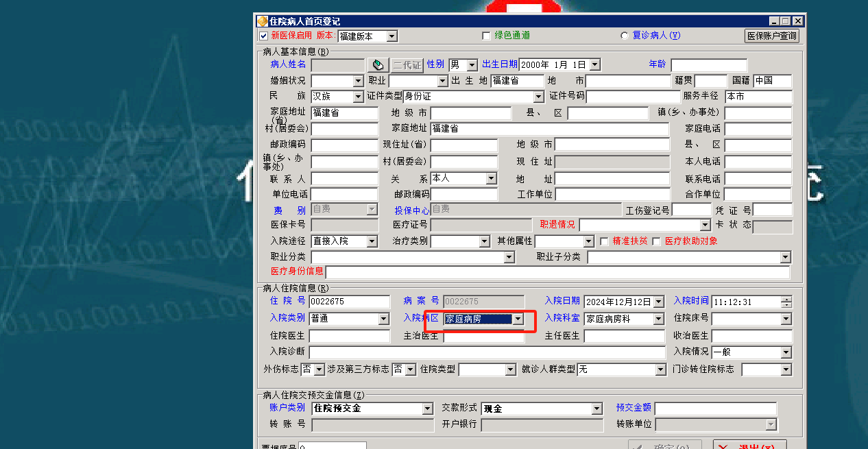868x449 pixels.
Task: Open the 涉及第三方标志 dropdown
Action: 410,369
